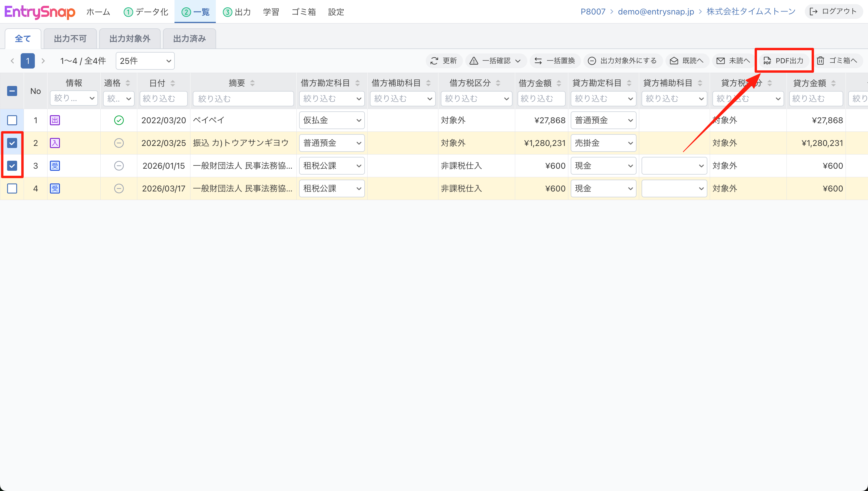Click the EntrySnap logo
Image resolution: width=868 pixels, height=491 pixels.
click(40, 12)
